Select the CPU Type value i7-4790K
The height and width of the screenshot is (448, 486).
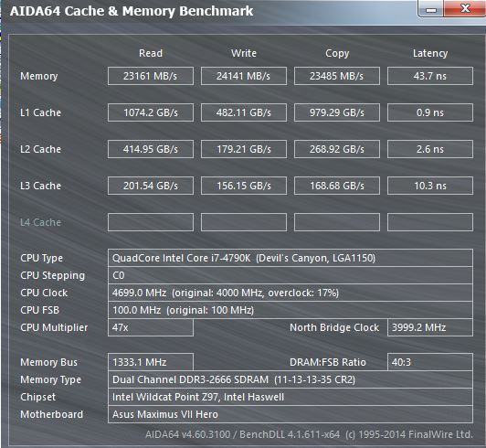(291, 258)
